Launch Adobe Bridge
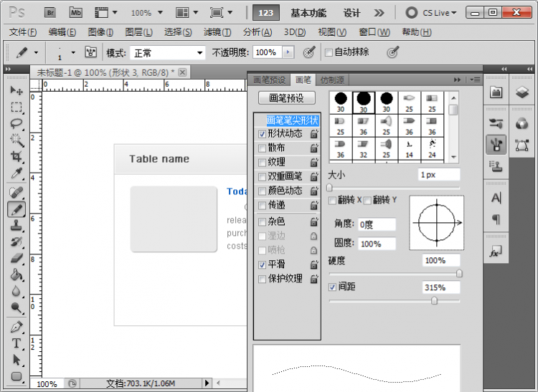Screen dimensions: 538x392 (x=50, y=13)
